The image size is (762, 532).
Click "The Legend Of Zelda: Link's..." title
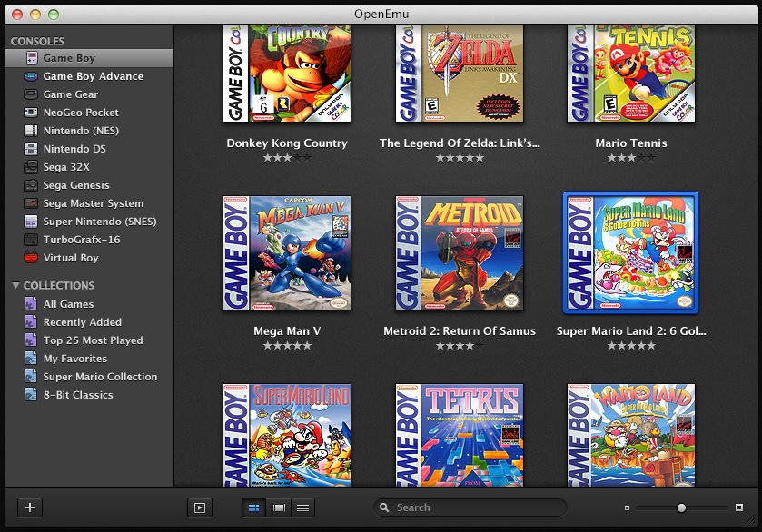460,143
